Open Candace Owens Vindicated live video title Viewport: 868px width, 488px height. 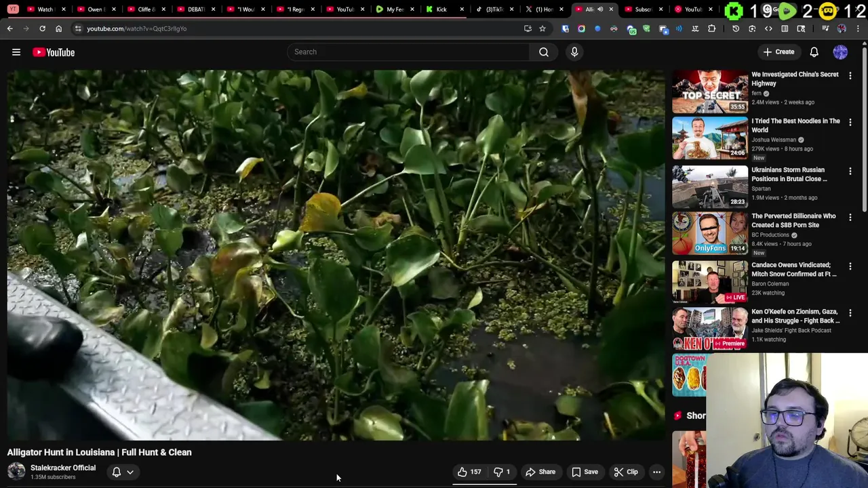pyautogui.click(x=794, y=270)
